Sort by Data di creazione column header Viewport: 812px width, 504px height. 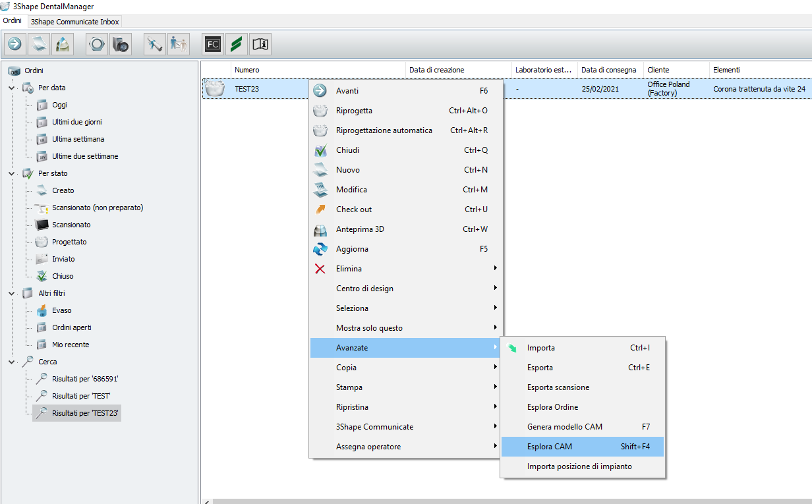(x=458, y=70)
